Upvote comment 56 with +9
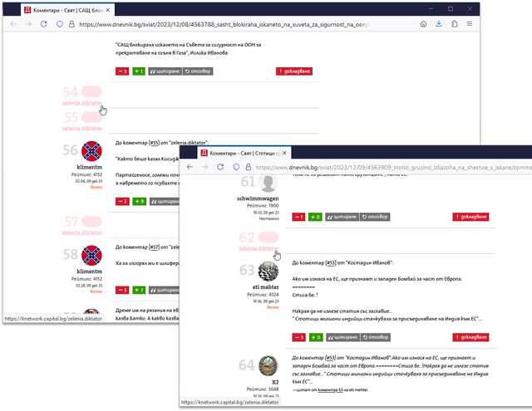The width and height of the screenshot is (532, 411). tap(139, 201)
